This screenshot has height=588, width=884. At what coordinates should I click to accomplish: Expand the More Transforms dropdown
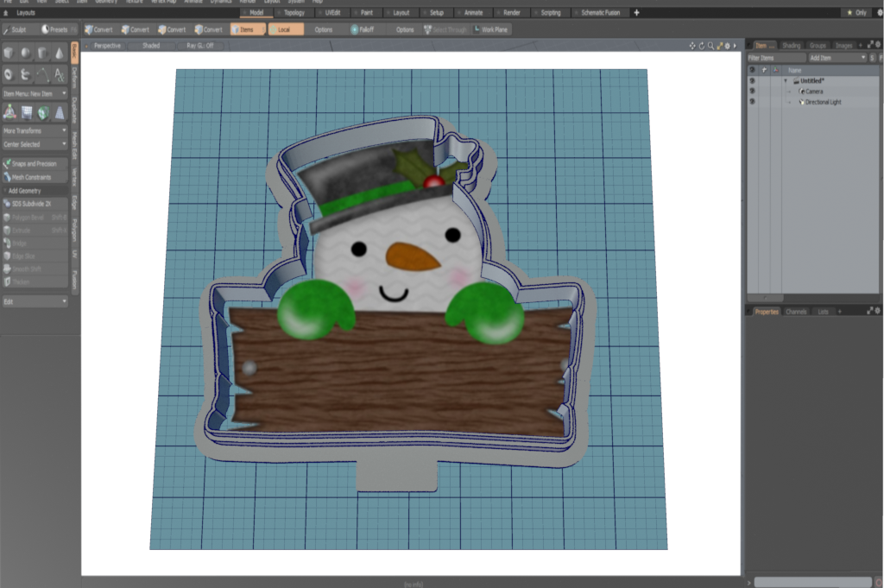35,130
